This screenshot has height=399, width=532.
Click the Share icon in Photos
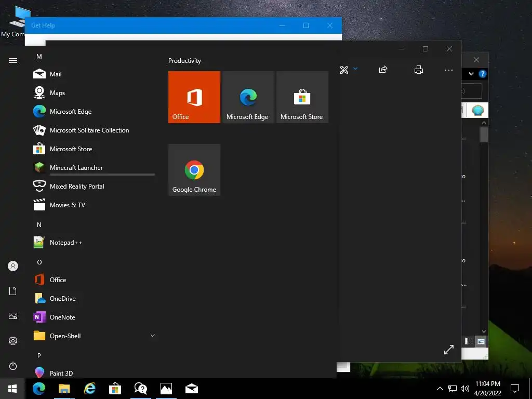[383, 70]
